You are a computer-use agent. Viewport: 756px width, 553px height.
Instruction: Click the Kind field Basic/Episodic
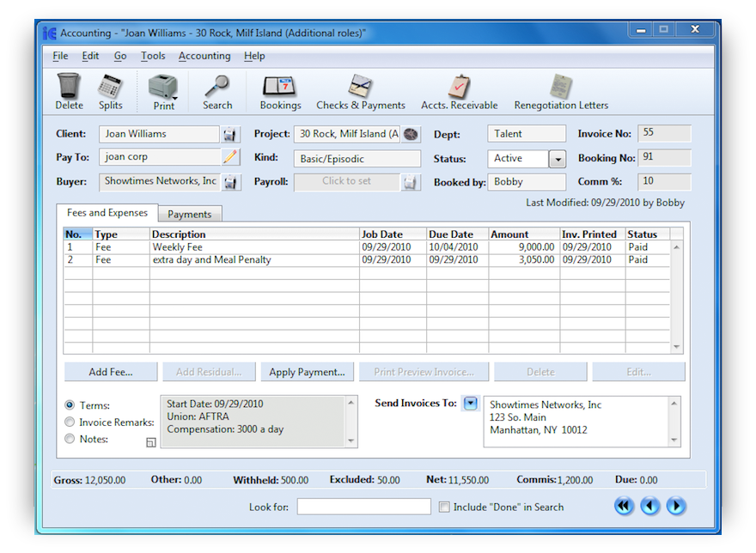pos(357,159)
